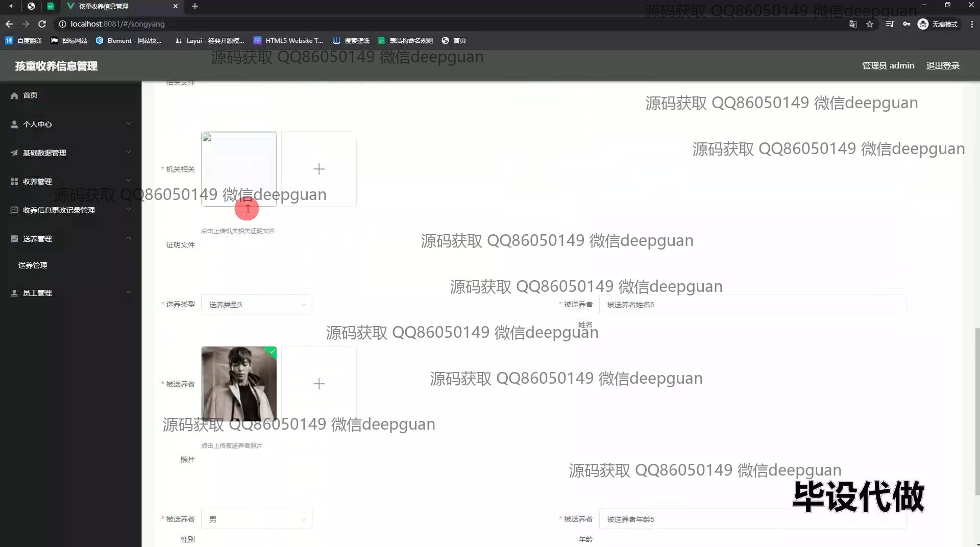Image resolution: width=980 pixels, height=547 pixels.
Task: Toggle the 送养管理 chevron arrow
Action: point(129,238)
